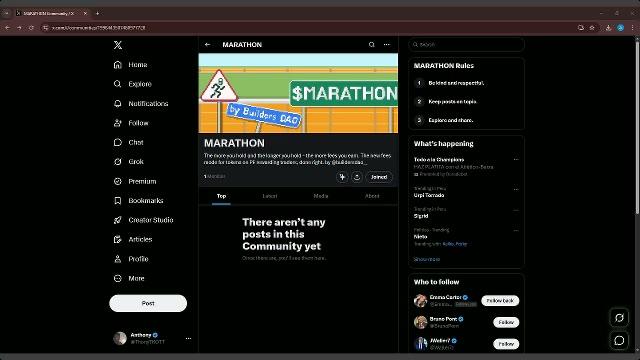Screen dimensions: 640x360
Task: Click Follow back for Emma Carter
Action: (x=500, y=301)
